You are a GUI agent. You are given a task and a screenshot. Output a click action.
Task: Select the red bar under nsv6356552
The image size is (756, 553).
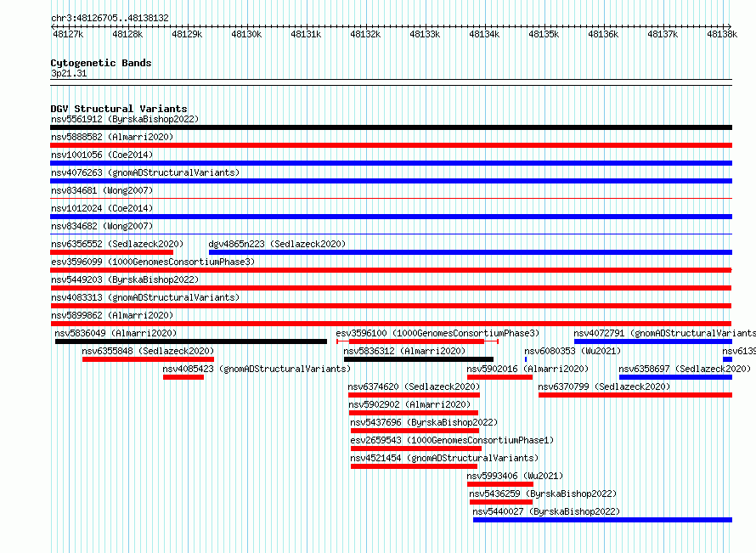pyautogui.click(x=111, y=252)
